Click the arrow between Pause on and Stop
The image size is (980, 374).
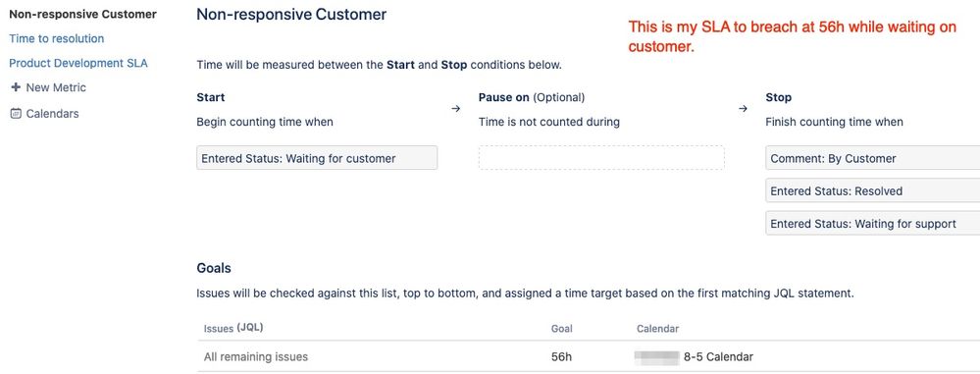coord(743,109)
